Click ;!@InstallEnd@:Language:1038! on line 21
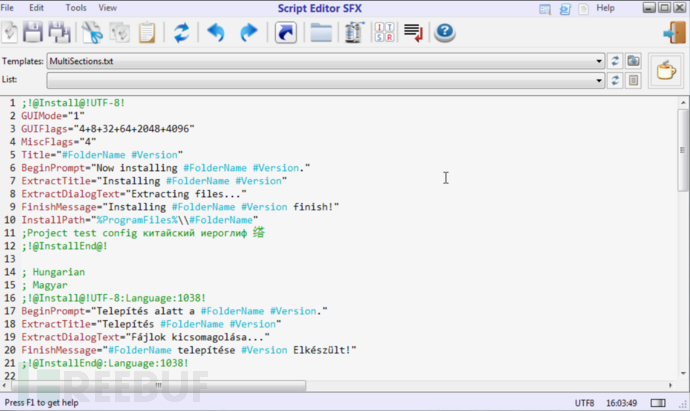 point(105,363)
